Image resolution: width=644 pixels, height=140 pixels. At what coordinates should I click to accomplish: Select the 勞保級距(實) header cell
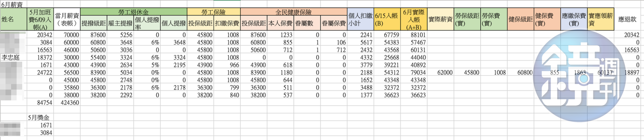pyautogui.click(x=467, y=19)
